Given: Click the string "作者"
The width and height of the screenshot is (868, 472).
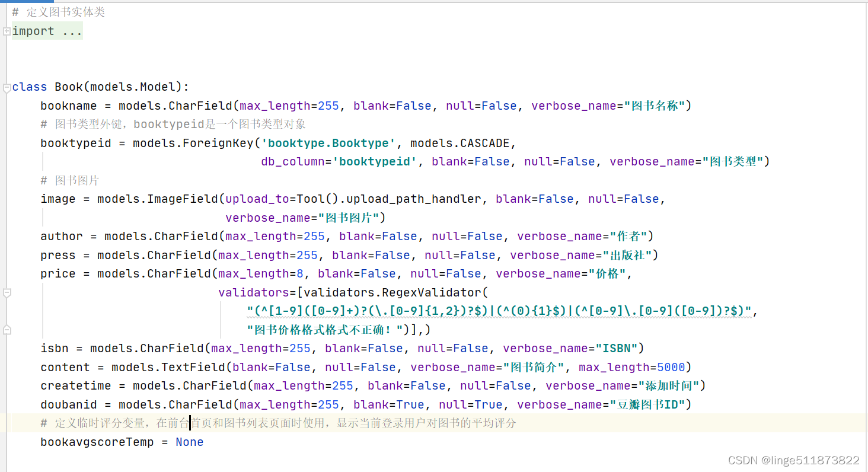Looking at the screenshot, I should [x=628, y=236].
